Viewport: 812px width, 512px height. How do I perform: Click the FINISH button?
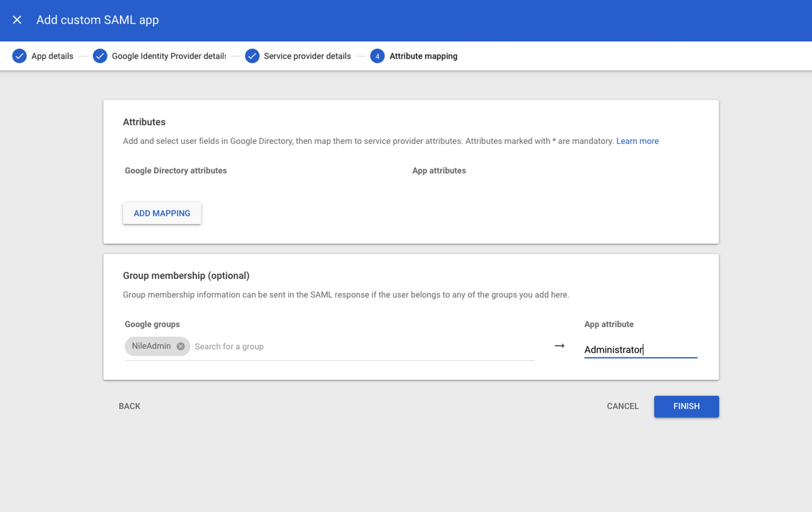tap(686, 406)
